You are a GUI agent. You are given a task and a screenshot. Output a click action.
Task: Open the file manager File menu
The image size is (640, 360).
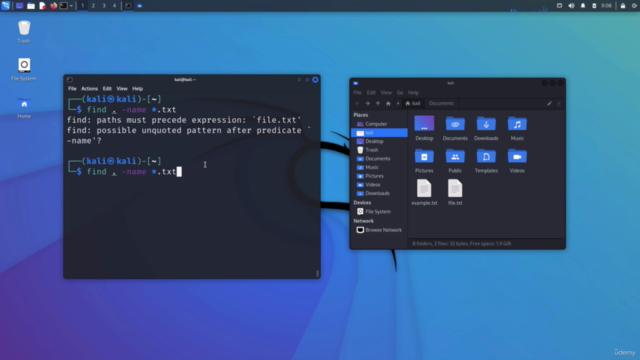(x=358, y=93)
